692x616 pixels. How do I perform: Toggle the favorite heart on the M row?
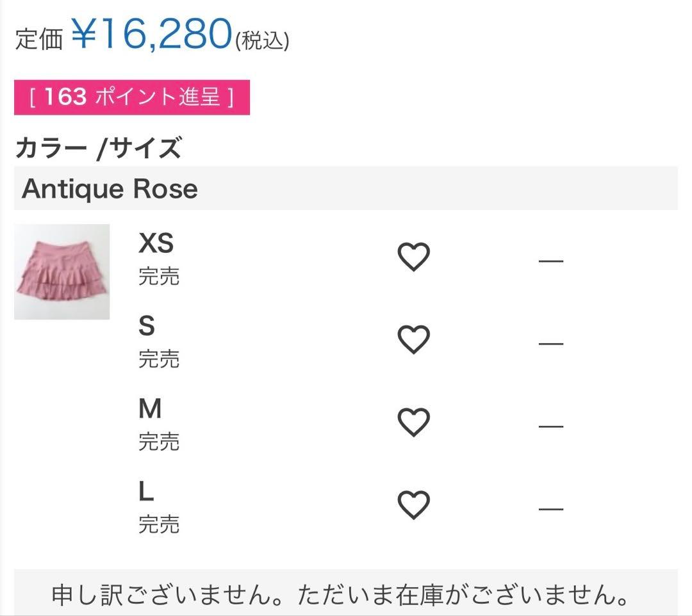(x=413, y=421)
